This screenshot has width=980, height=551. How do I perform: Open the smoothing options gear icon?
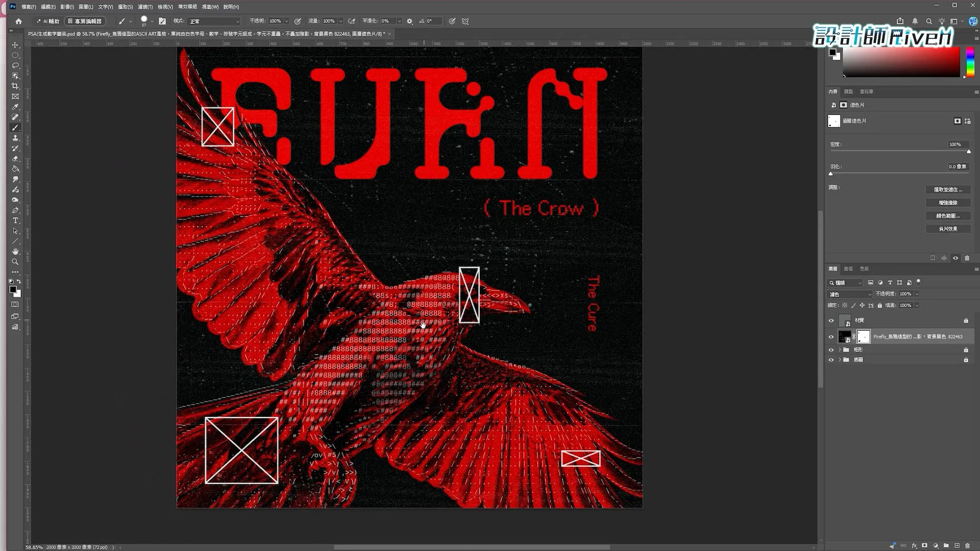409,21
